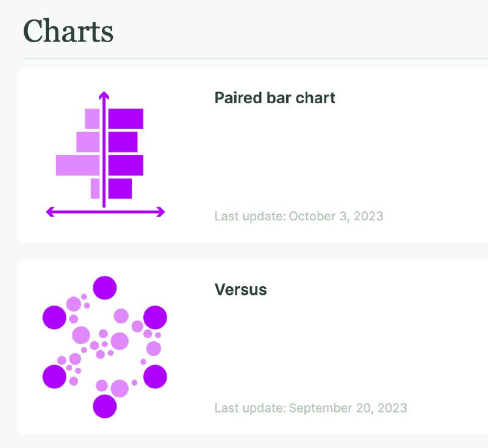Click "Last update: October 3, 2023" text
488x448 pixels.
(299, 216)
